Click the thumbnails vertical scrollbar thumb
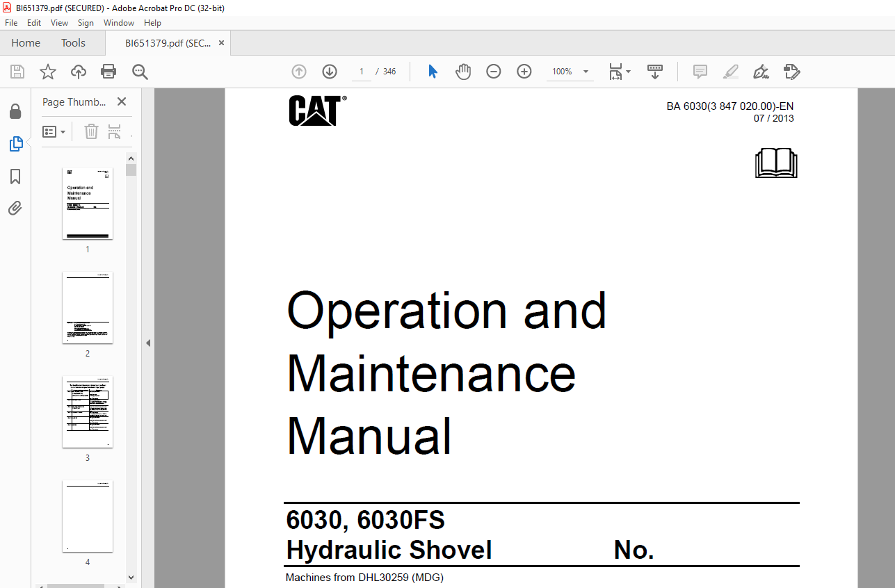Image resolution: width=895 pixels, height=588 pixels. click(131, 170)
